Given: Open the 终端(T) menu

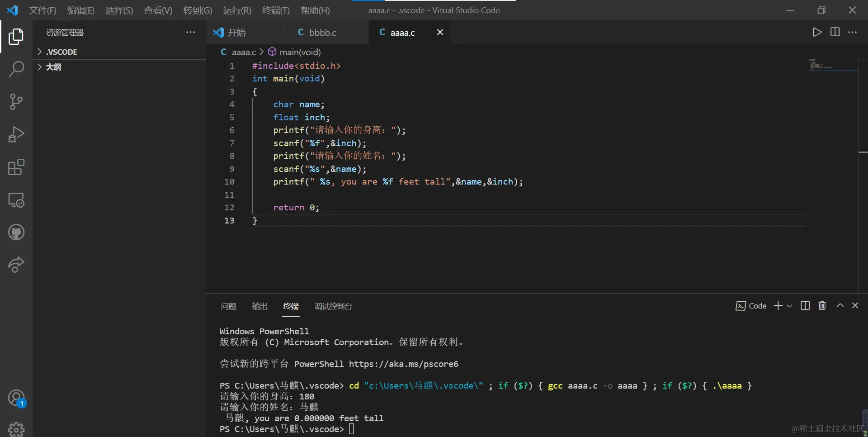Looking at the screenshot, I should [276, 10].
